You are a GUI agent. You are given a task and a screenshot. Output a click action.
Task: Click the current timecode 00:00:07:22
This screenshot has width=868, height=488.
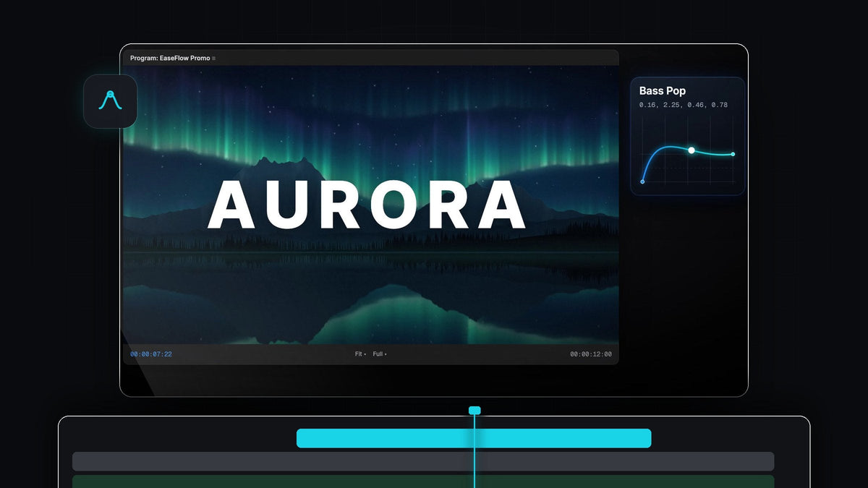[151, 354]
